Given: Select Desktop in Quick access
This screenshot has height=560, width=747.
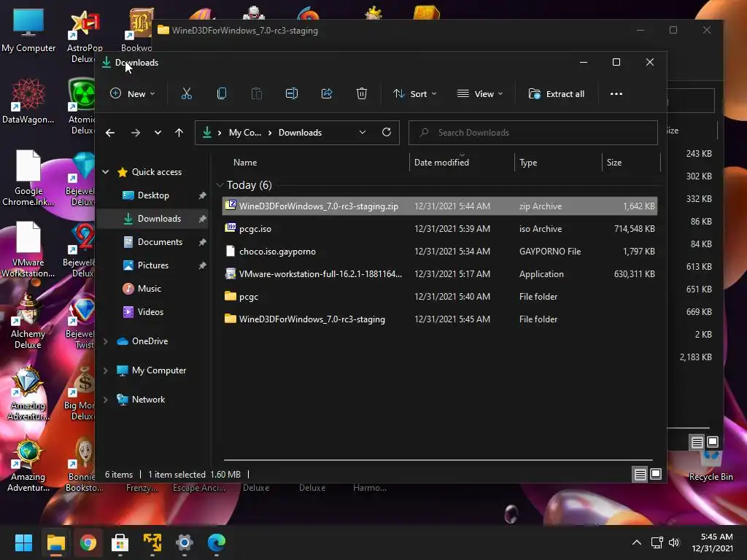Looking at the screenshot, I should click(153, 195).
